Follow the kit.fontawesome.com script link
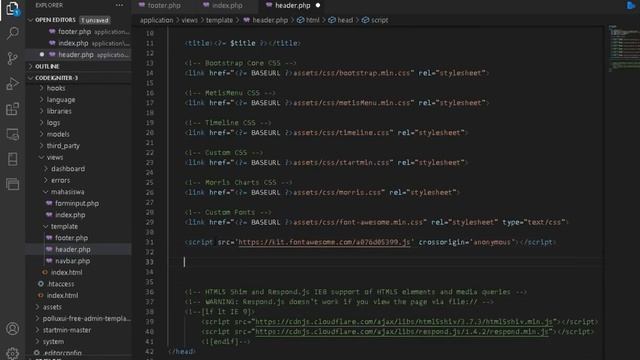The width and height of the screenshot is (640, 360). pos(324,242)
